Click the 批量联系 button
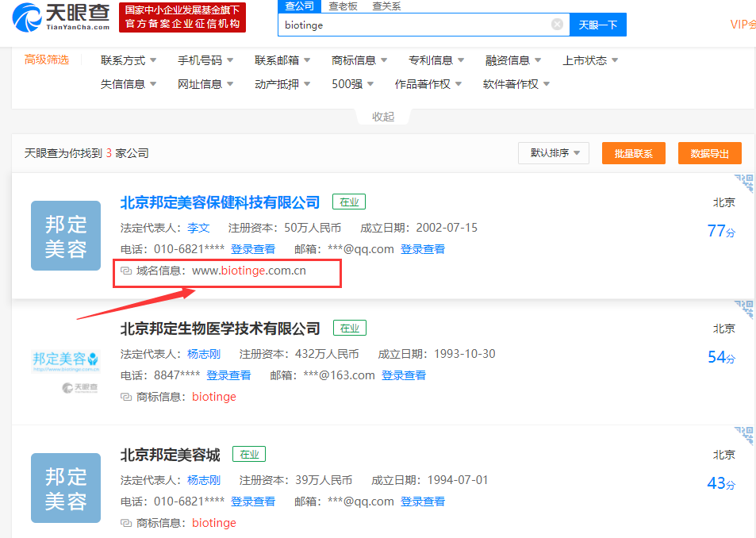Screen dimensions: 756x538 (633, 153)
